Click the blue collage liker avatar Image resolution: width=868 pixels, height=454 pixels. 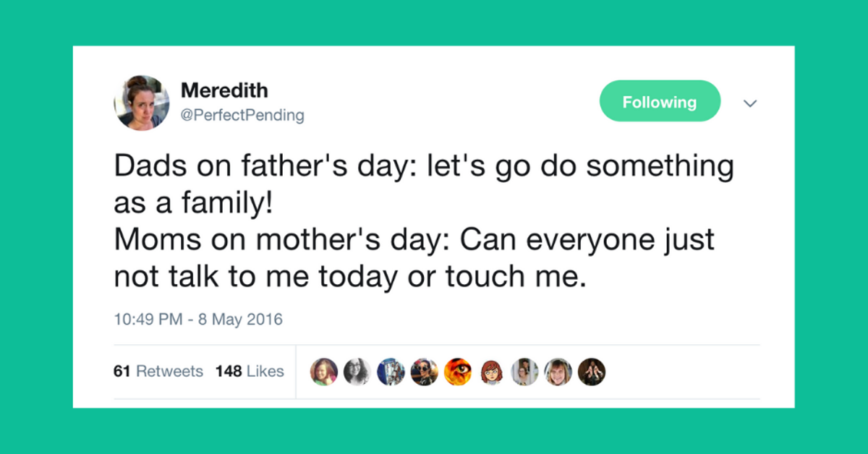click(391, 372)
